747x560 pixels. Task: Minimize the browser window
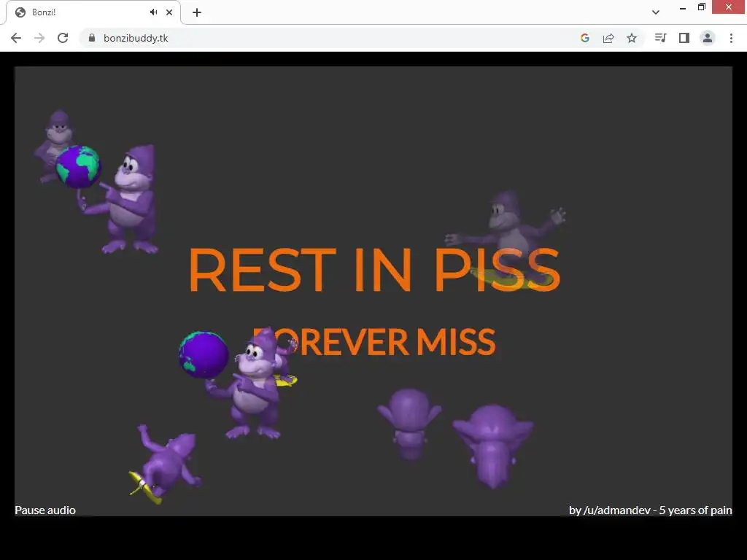coord(683,7)
